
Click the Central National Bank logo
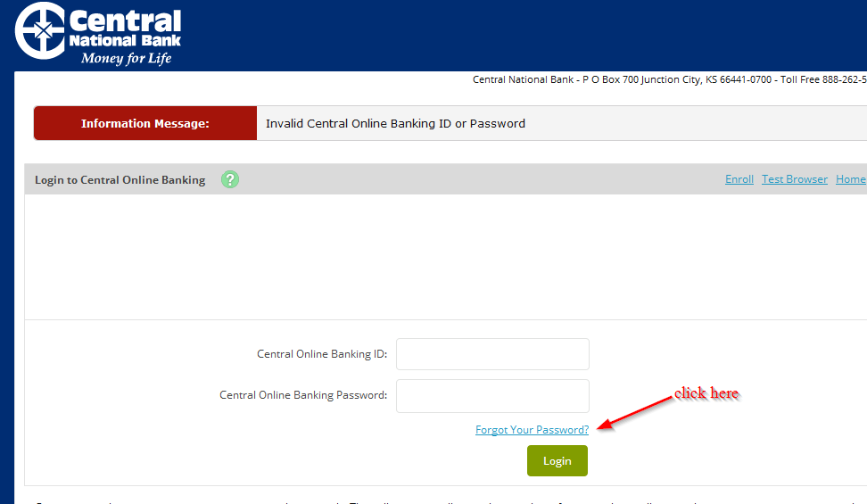[x=98, y=34]
